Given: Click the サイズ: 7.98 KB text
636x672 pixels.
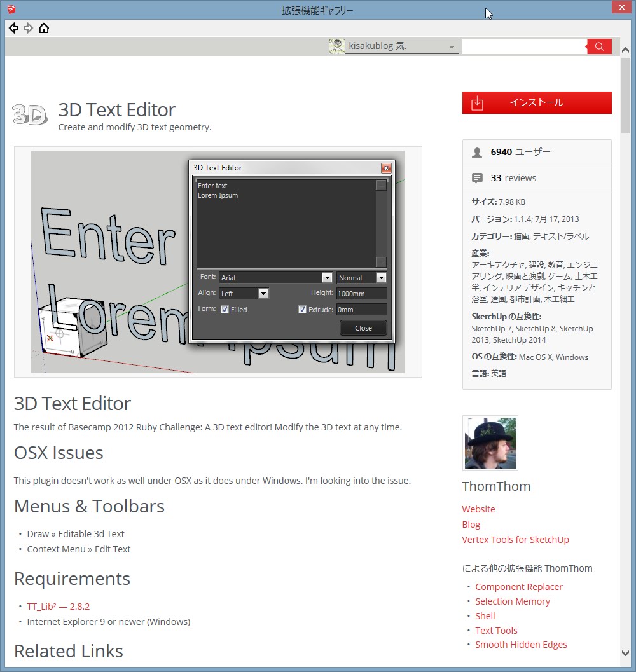Looking at the screenshot, I should tap(499, 202).
